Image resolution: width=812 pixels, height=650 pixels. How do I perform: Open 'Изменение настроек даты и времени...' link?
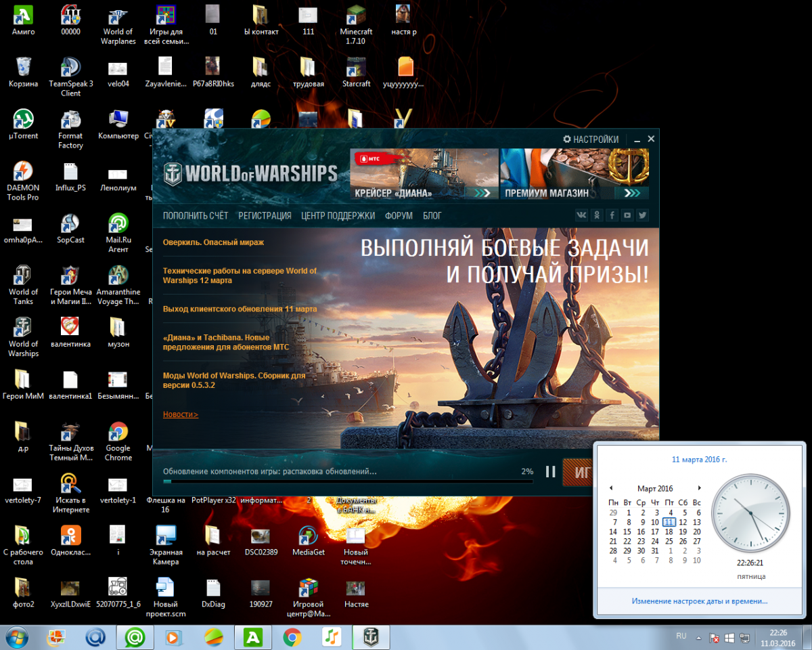pos(700,601)
